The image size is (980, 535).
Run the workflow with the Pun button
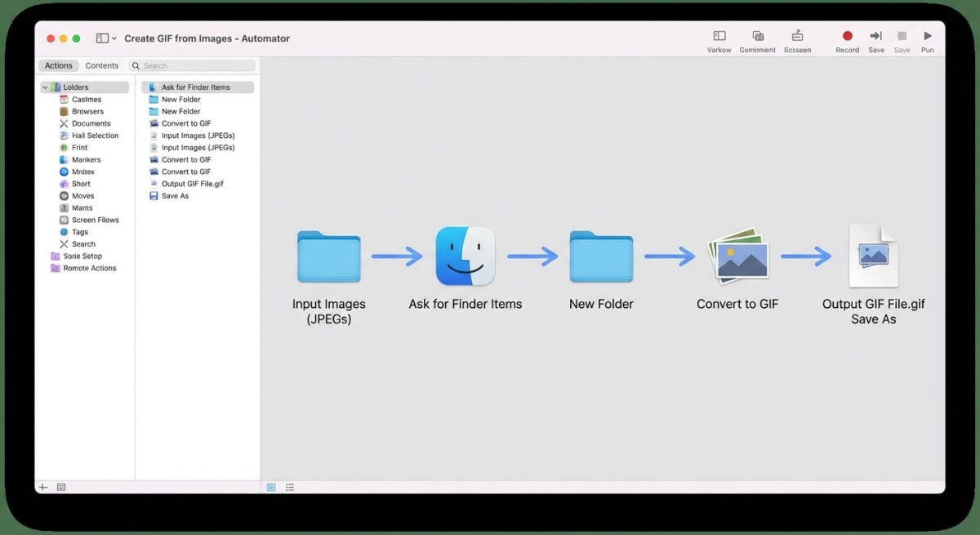click(x=927, y=36)
